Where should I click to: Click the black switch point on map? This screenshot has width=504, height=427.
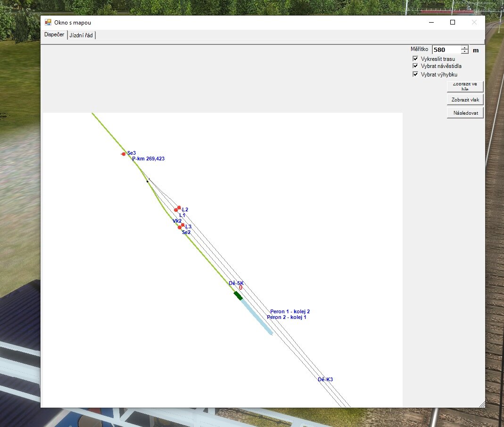tap(148, 182)
